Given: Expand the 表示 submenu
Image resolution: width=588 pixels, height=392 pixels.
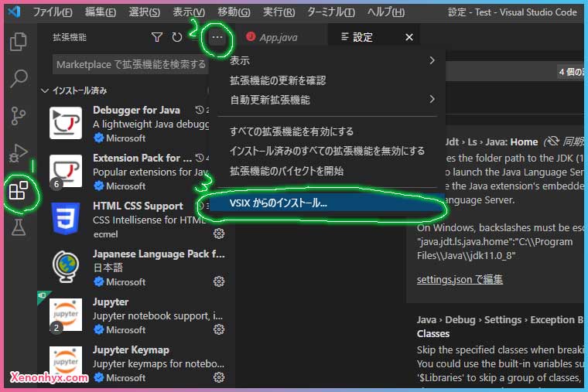Looking at the screenshot, I should [x=328, y=60].
